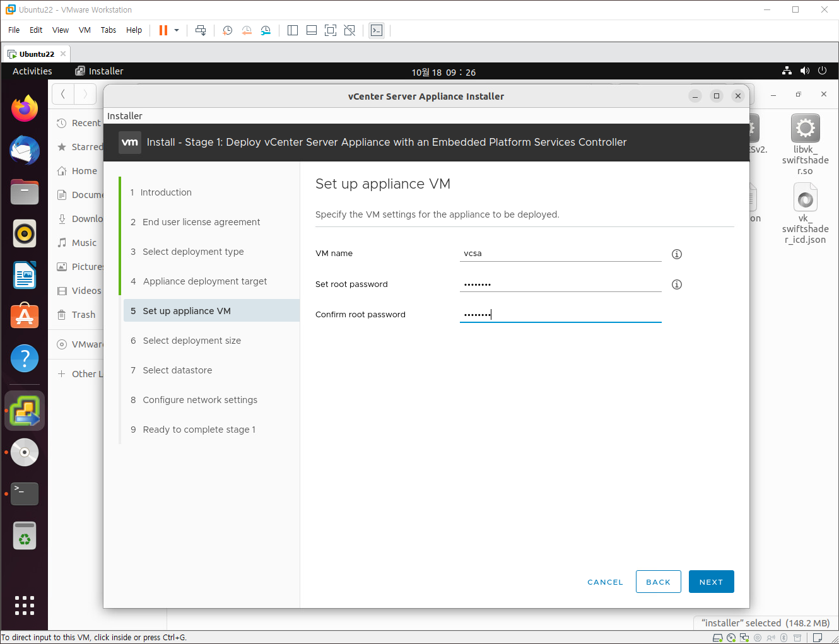
Task: Click the NEXT button
Action: [711, 582]
